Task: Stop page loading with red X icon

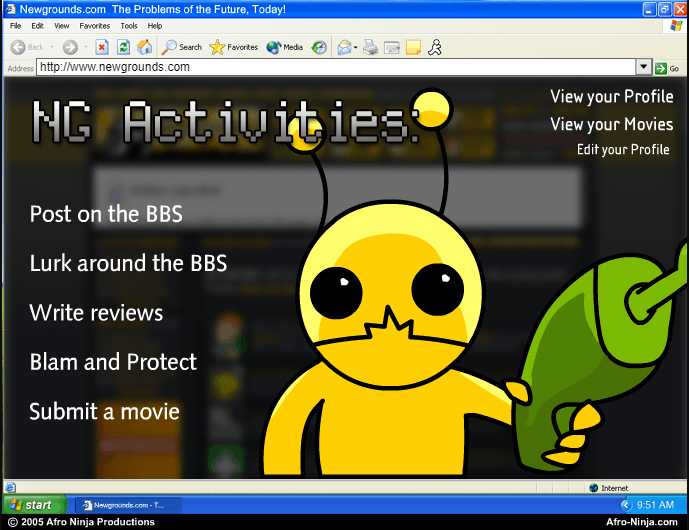Action: [102, 47]
